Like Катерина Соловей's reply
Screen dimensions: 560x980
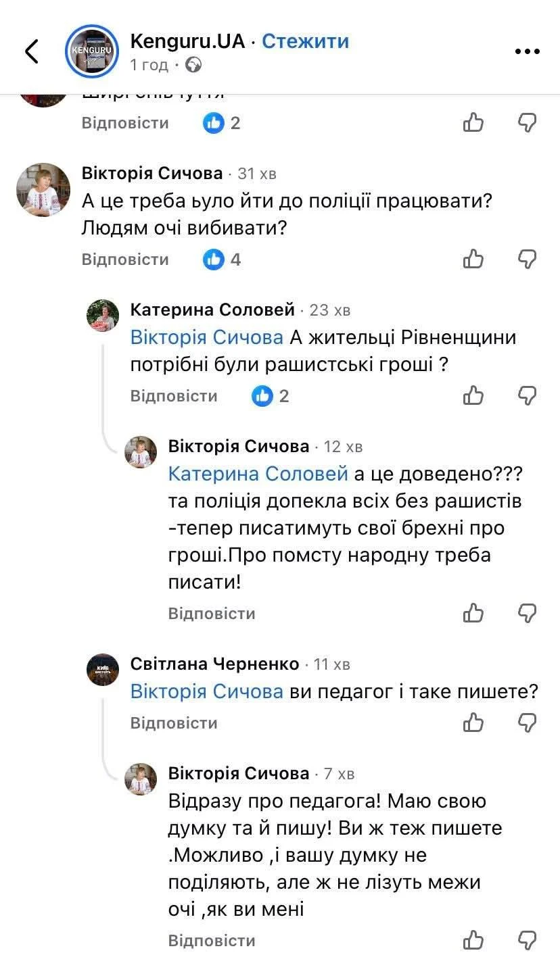[473, 395]
